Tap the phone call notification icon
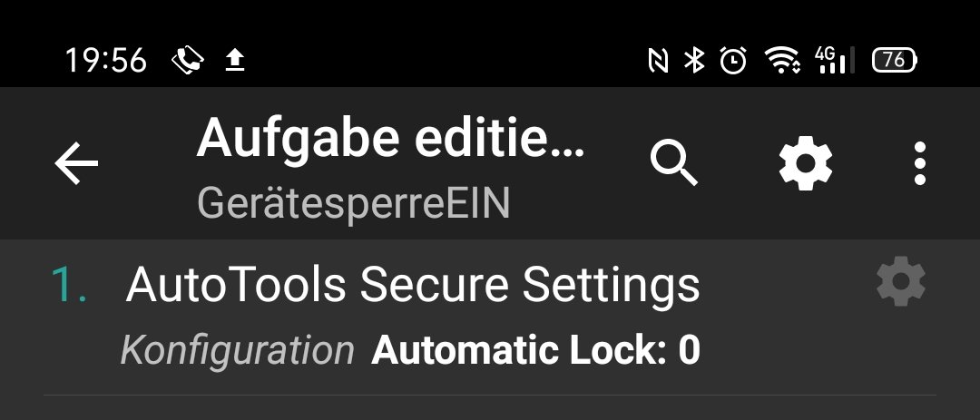Image resolution: width=980 pixels, height=420 pixels. click(x=188, y=61)
